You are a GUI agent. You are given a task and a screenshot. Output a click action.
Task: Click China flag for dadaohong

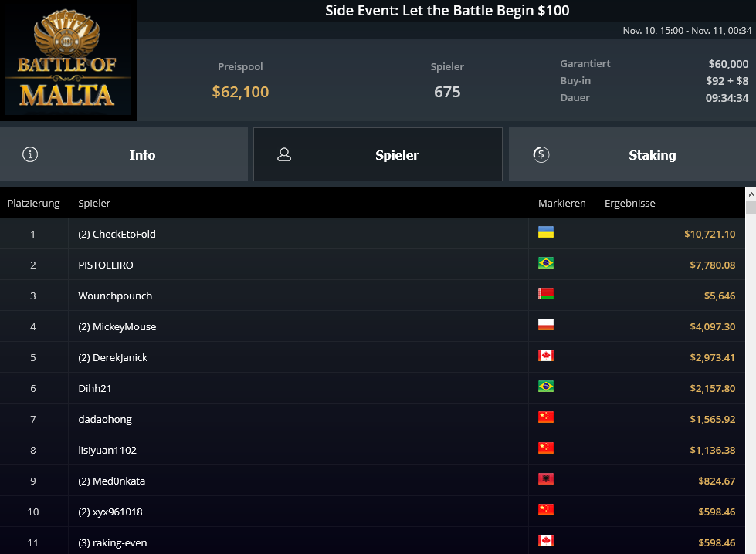pos(546,417)
